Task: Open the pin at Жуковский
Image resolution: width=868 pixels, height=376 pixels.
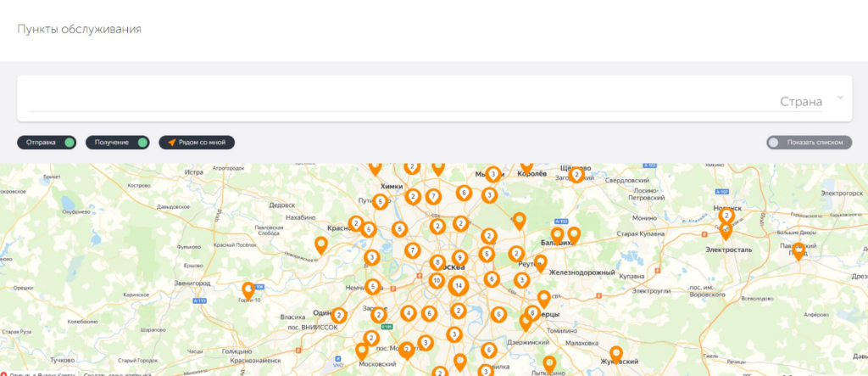Action: click(616, 355)
